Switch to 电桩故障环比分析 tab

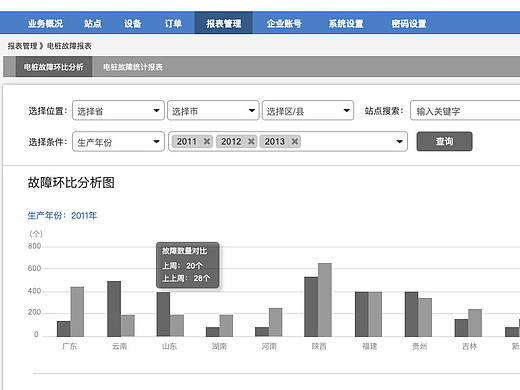[x=54, y=67]
